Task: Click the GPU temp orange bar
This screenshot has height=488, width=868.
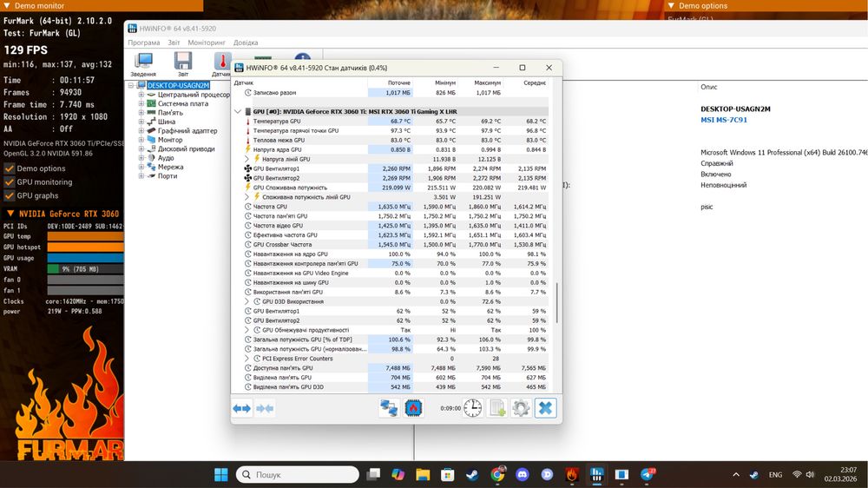Action: point(85,236)
